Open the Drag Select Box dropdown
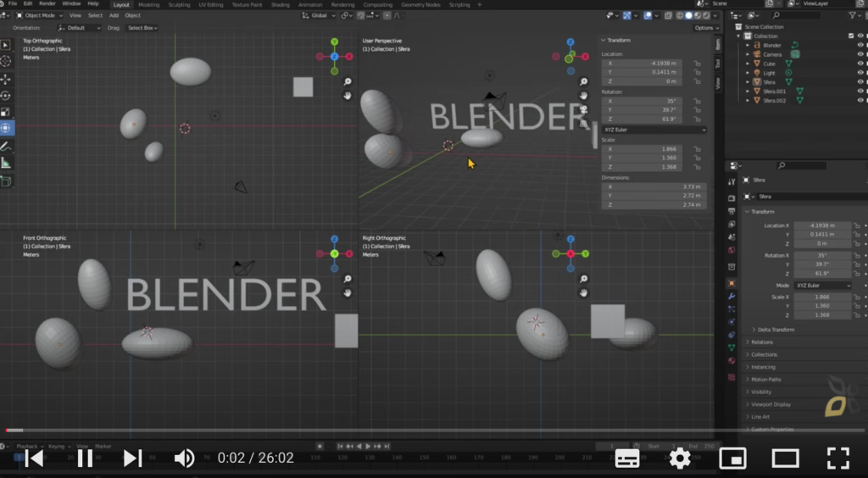 point(142,28)
